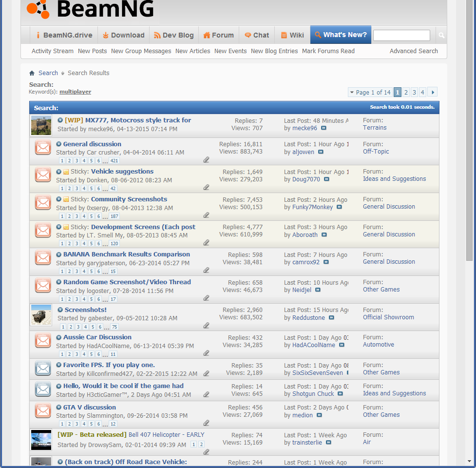Open the Official Showroom forum link
This screenshot has height=468, width=476.
point(388,317)
